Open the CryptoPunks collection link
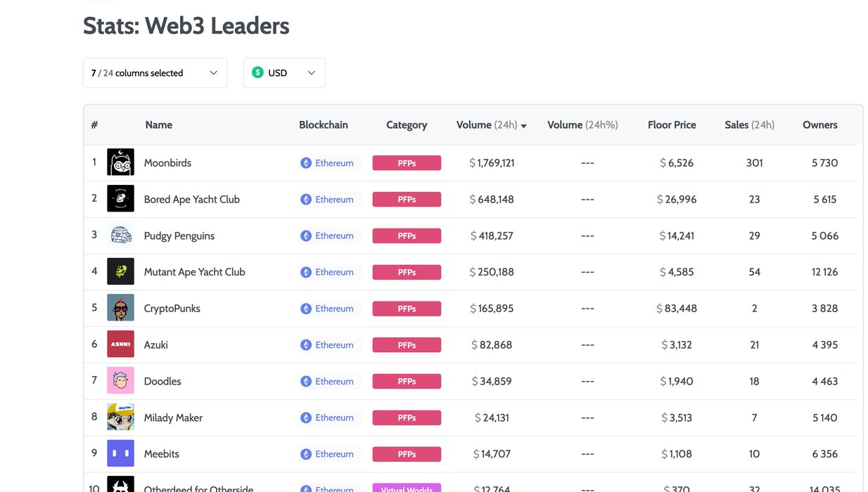The image size is (868, 492). point(172,308)
